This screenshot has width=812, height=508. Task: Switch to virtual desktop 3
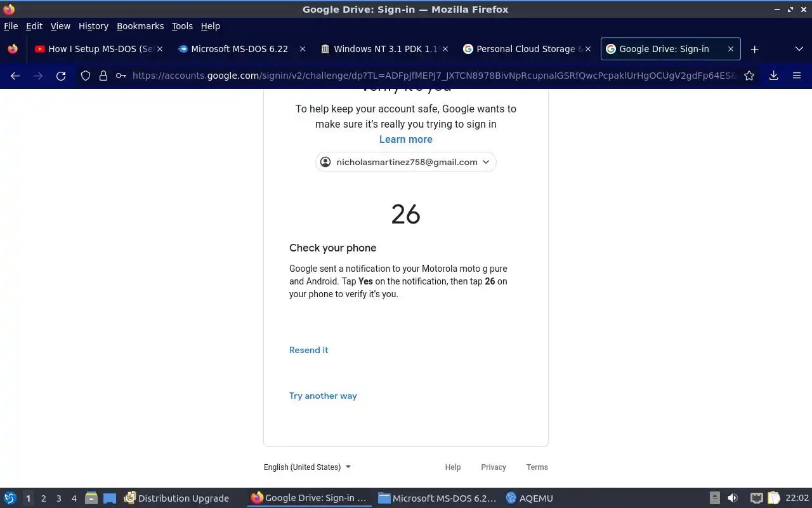coord(58,498)
